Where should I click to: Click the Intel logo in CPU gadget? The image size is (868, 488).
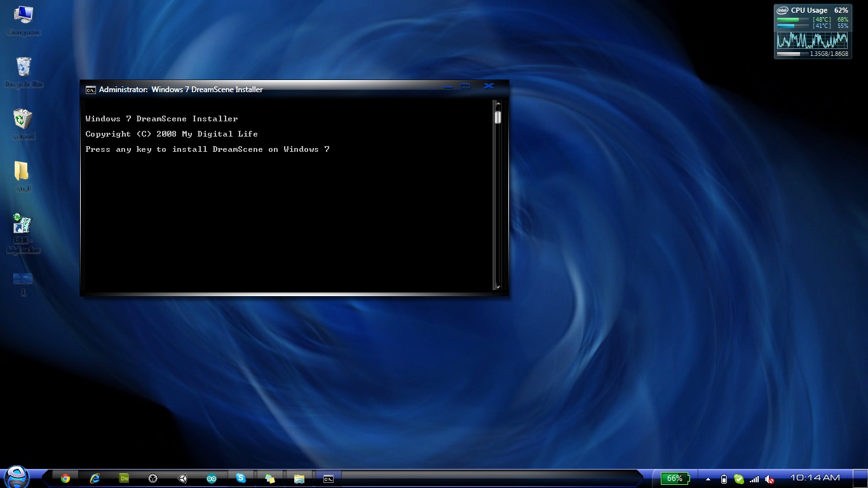point(782,10)
